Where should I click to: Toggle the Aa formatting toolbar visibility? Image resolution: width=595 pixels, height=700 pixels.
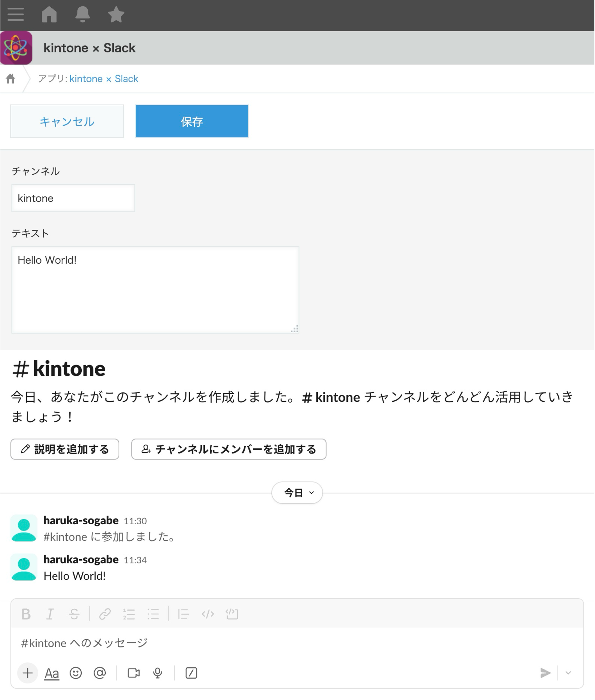pyautogui.click(x=52, y=673)
